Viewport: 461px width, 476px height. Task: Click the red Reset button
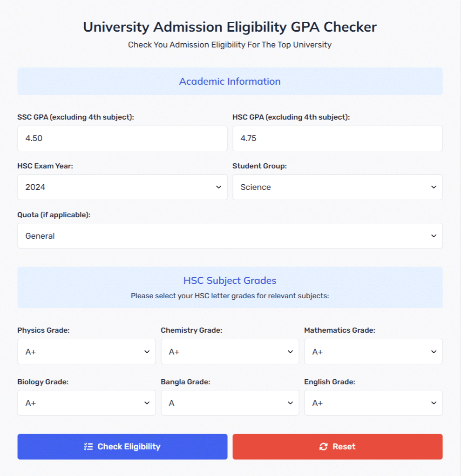click(338, 447)
